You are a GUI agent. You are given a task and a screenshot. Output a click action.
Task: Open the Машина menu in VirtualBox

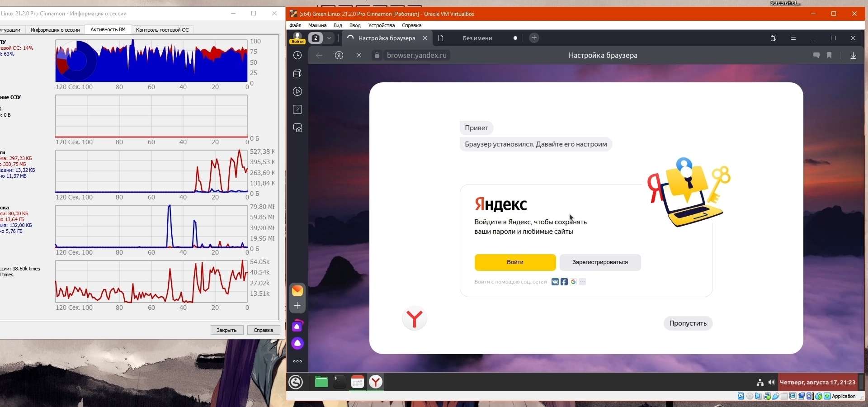click(x=317, y=25)
